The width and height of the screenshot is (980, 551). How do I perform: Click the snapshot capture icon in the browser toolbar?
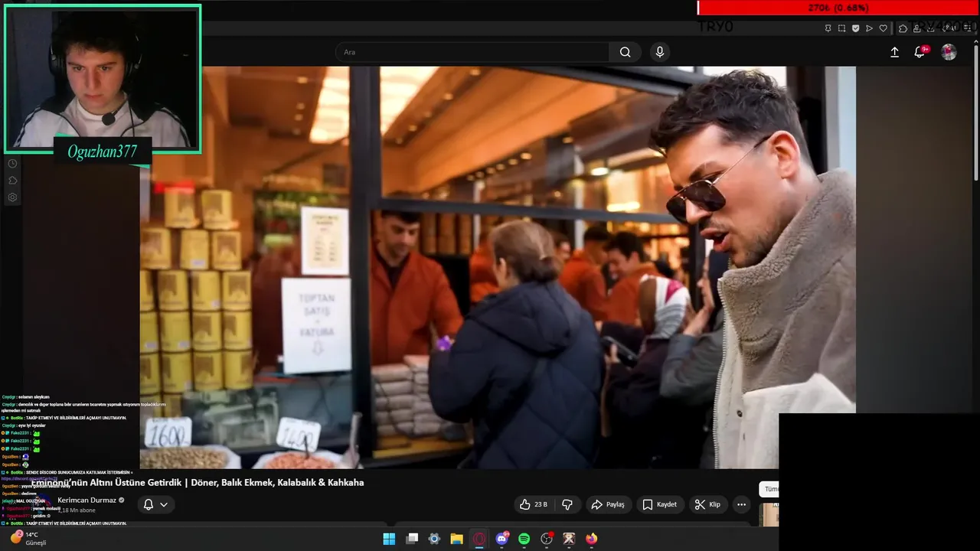(841, 28)
